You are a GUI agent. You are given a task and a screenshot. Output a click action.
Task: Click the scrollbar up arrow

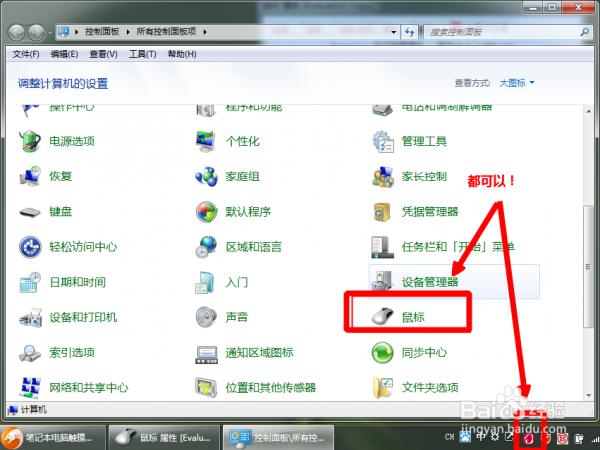click(589, 111)
